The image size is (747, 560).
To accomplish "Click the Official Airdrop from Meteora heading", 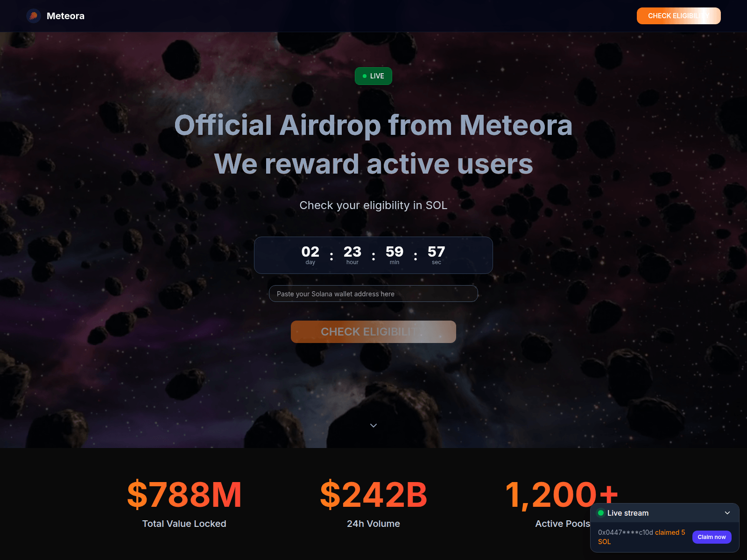I will click(373, 125).
